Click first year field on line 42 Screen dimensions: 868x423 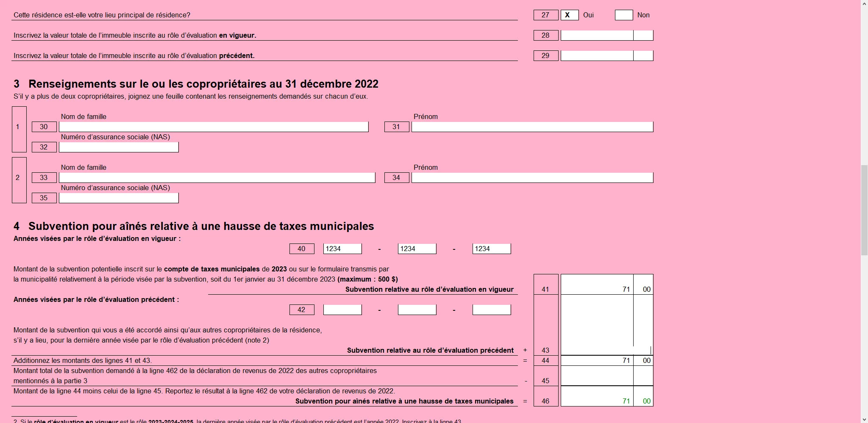coord(342,310)
